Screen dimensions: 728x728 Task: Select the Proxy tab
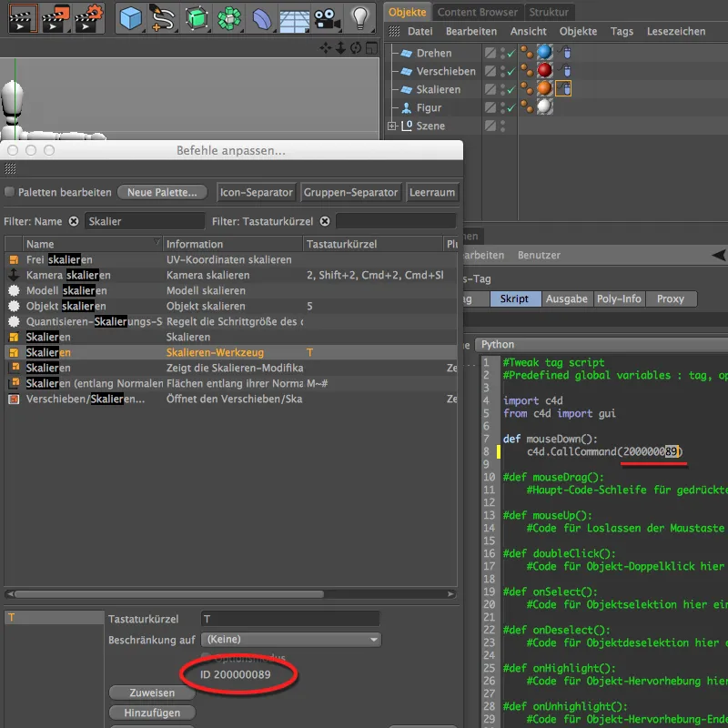click(x=671, y=298)
